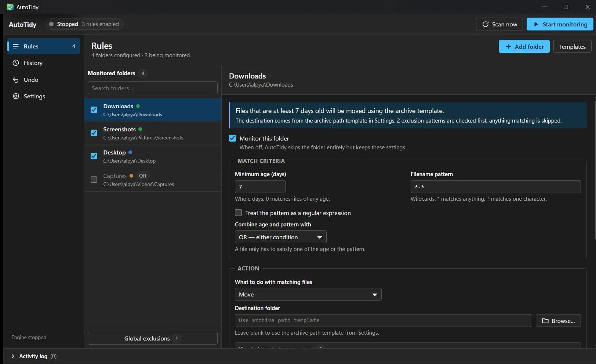This screenshot has width=596, height=364.
Task: Click the Downloads path under the detail heading
Action: click(261, 85)
